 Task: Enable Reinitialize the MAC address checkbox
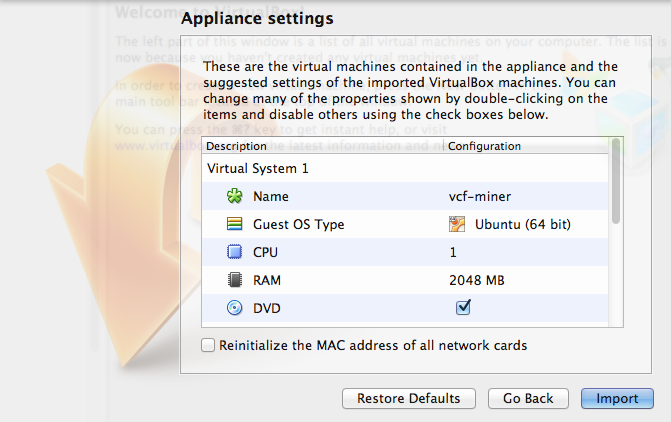point(208,346)
